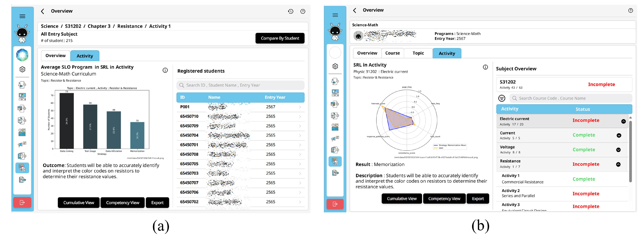
Task: Expand the Voltage row chevron
Action: (618, 150)
